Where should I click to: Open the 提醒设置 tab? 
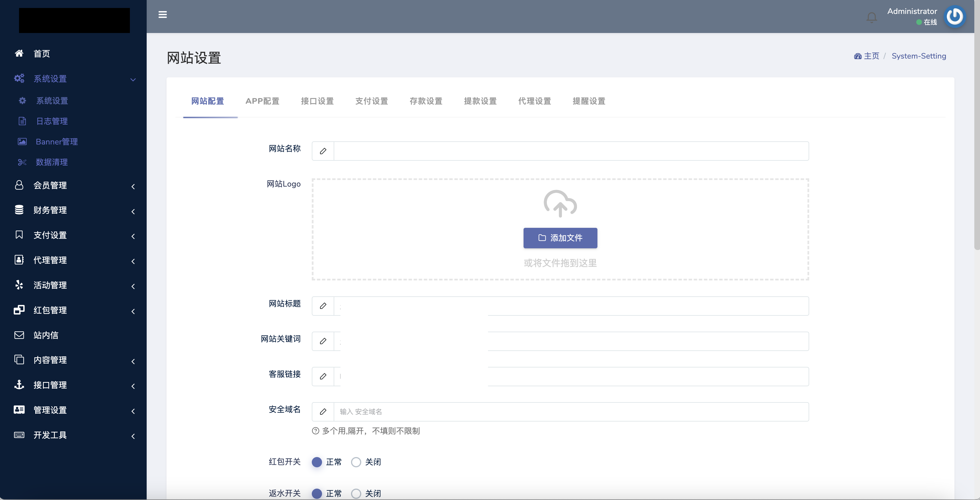(589, 101)
